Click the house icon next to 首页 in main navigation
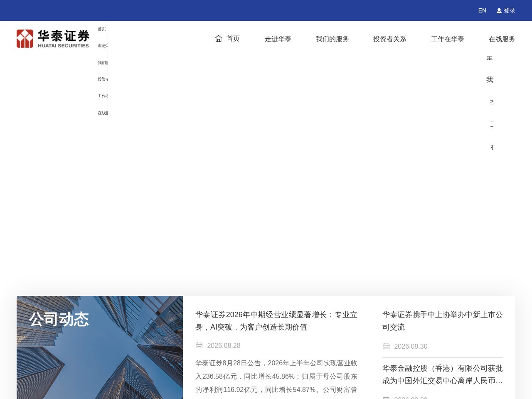The height and width of the screenshot is (399, 532). coord(219,39)
